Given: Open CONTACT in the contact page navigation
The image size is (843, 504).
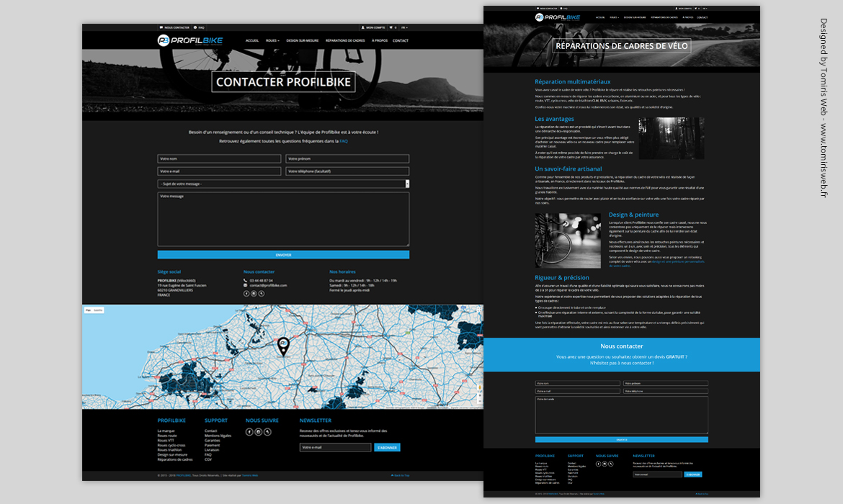Looking at the screenshot, I should click(x=401, y=40).
